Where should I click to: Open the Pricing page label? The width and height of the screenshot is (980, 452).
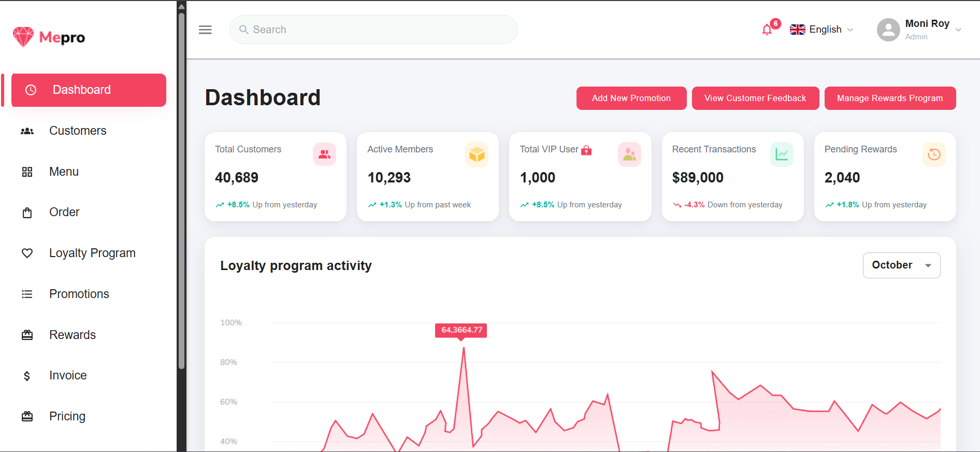point(67,416)
